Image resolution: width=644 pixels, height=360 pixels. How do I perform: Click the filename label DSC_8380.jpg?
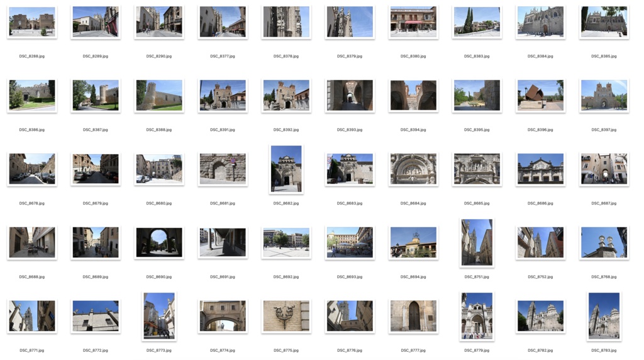coord(413,56)
